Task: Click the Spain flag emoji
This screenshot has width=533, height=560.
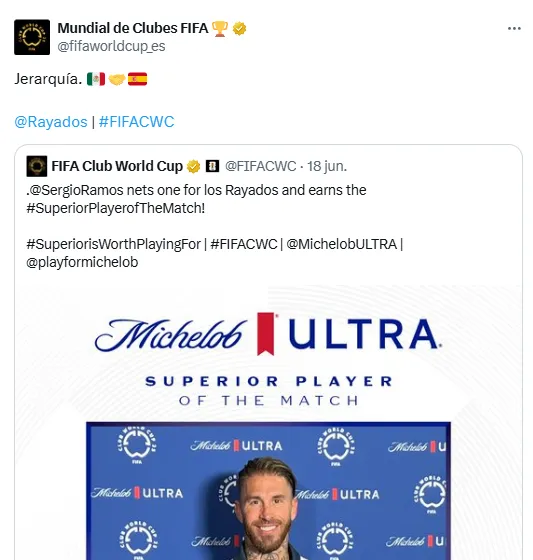Action: [138, 79]
